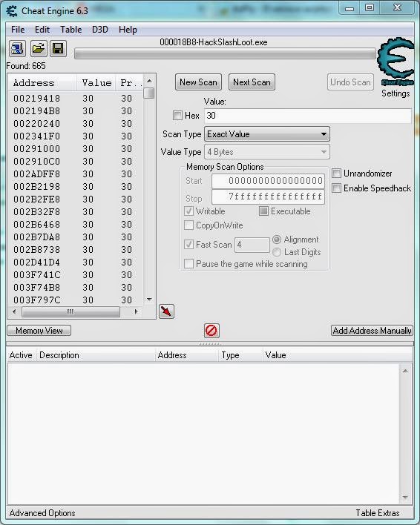The image size is (420, 525).
Task: Copy selected addresses with red arrow icon
Action: pyautogui.click(x=166, y=311)
